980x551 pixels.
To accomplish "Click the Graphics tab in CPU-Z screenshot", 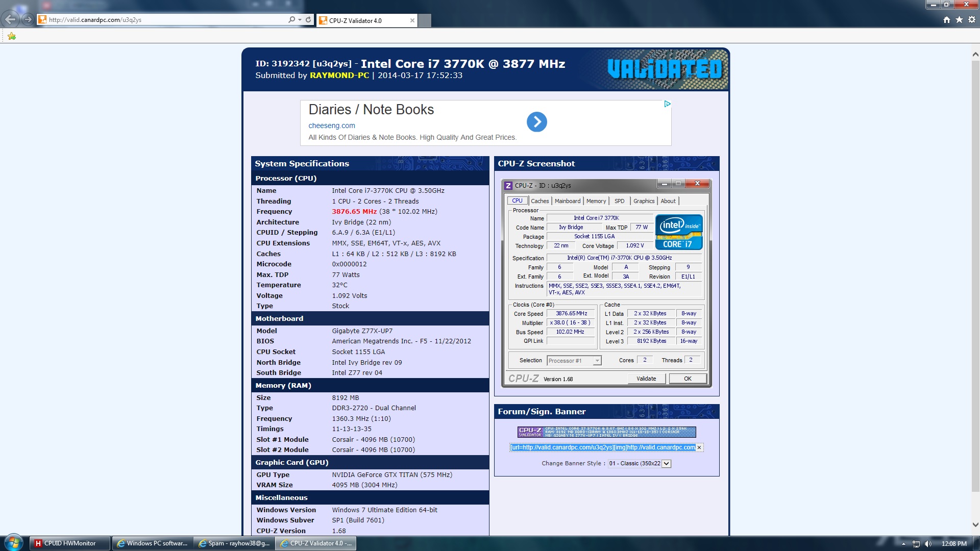I will pyautogui.click(x=644, y=201).
